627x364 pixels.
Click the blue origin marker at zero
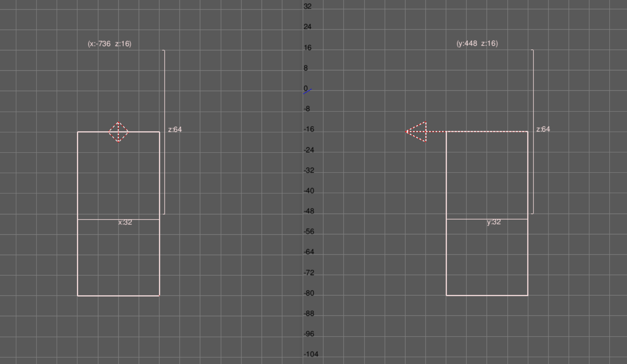pos(307,91)
